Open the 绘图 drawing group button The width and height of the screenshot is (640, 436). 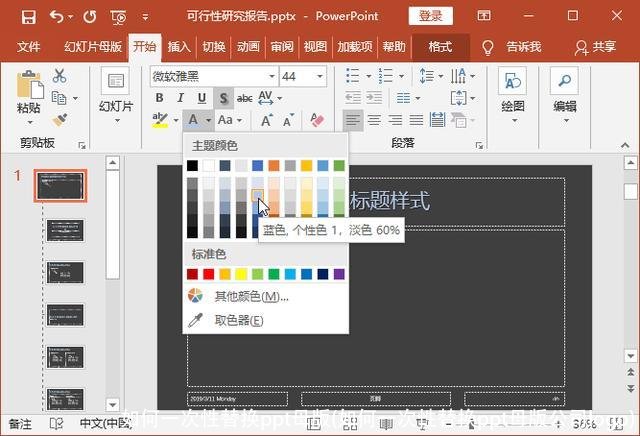tap(513, 96)
